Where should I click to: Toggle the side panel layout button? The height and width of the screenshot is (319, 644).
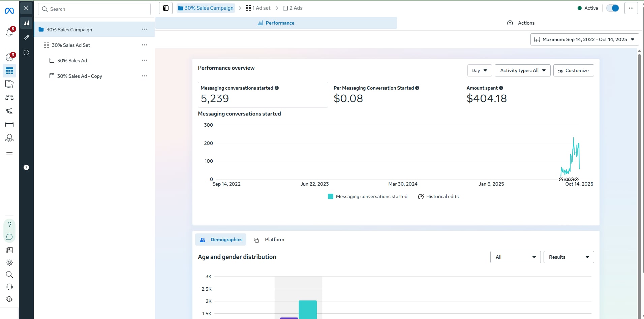[x=166, y=8]
